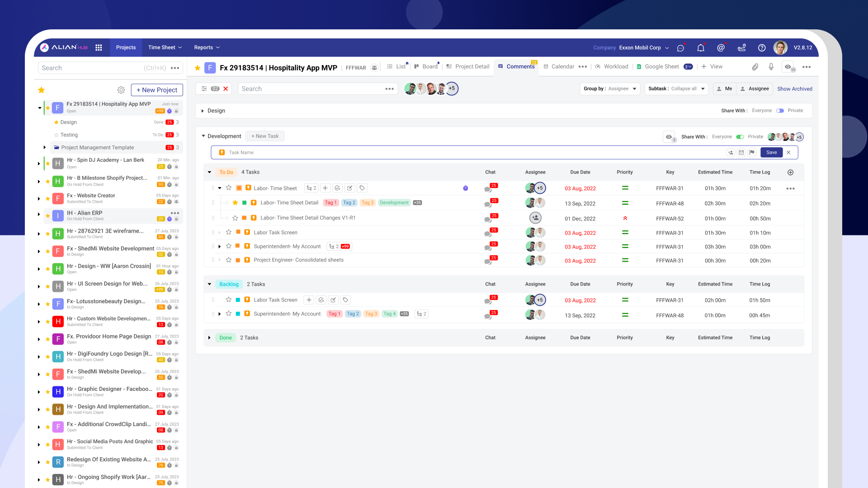Click flag priority icon in new task row
Viewport: 868px width, 488px height.
752,153
